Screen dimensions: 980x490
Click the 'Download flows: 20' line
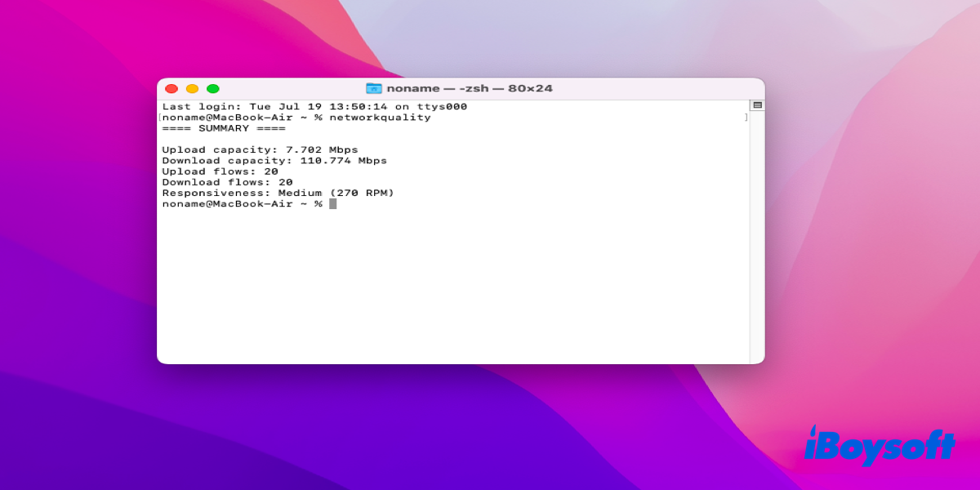point(227,182)
